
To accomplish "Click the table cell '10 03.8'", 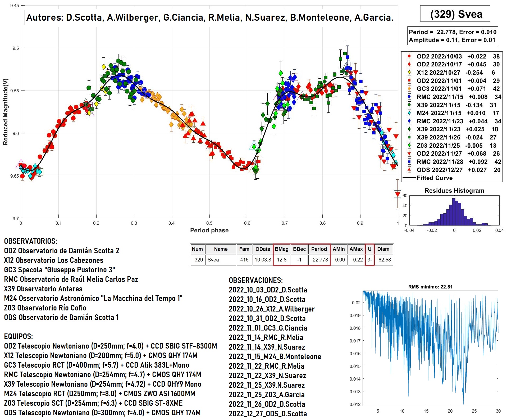I will pos(263,260).
